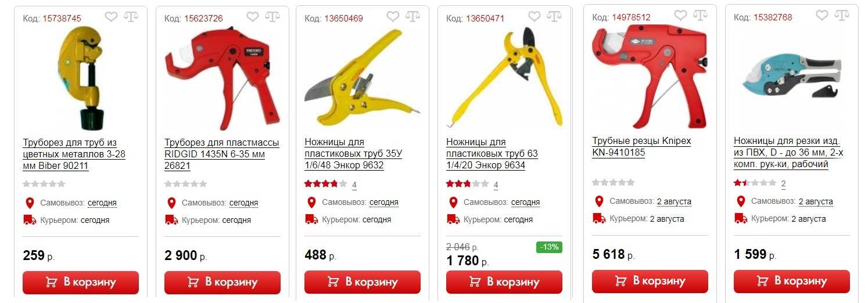Toggle heart favorite on RIDGID 1435N card

(x=253, y=17)
